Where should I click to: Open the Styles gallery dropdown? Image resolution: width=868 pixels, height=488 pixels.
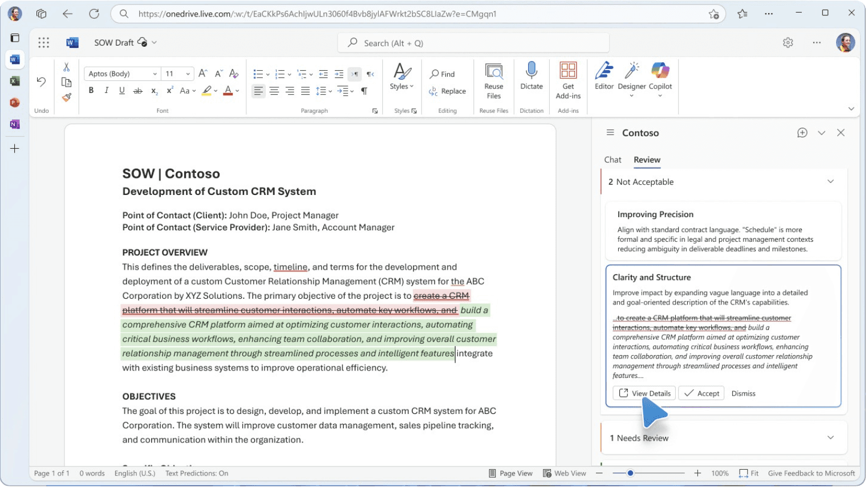pos(401,76)
